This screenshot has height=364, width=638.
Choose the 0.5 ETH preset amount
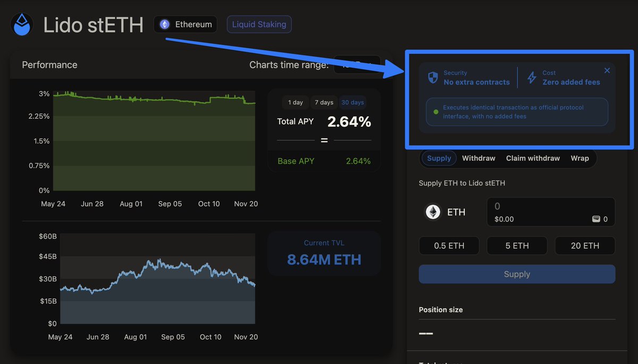(x=449, y=246)
